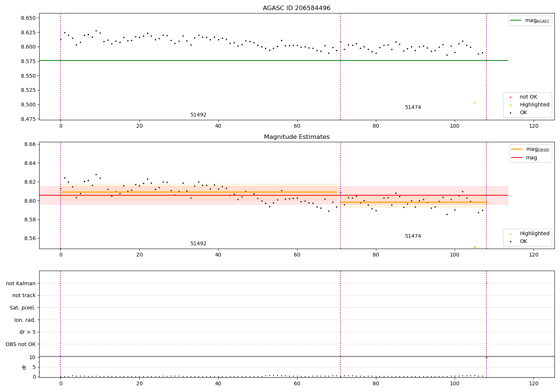The height and width of the screenshot is (392, 560).
Task: Click the '8.66' y-tick in middle plot
Action: tap(30, 144)
